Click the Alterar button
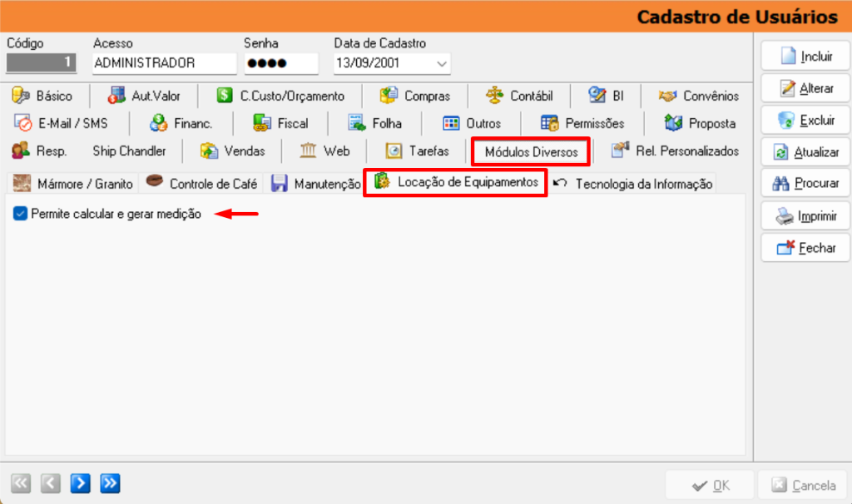The height and width of the screenshot is (504, 852). coord(805,88)
